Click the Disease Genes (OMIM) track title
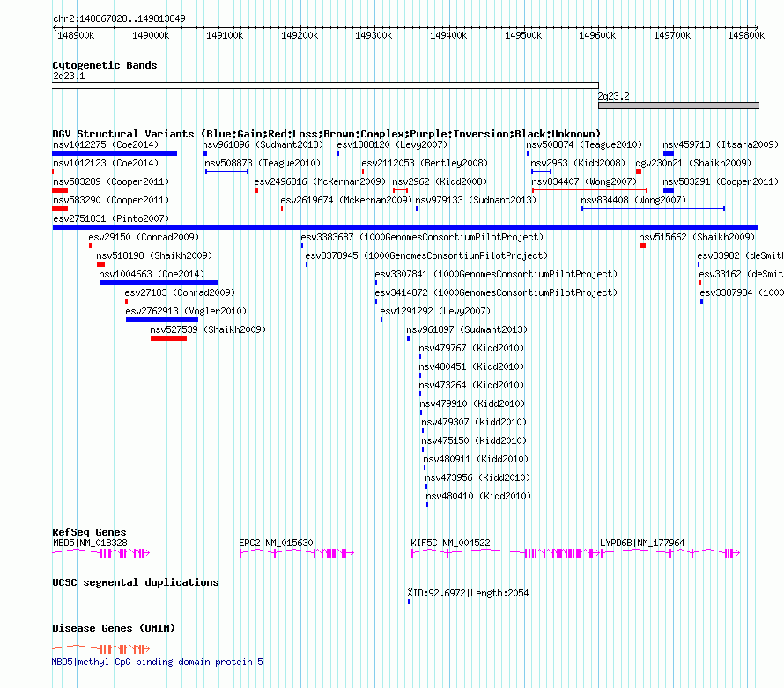The width and height of the screenshot is (784, 688). pyautogui.click(x=114, y=628)
